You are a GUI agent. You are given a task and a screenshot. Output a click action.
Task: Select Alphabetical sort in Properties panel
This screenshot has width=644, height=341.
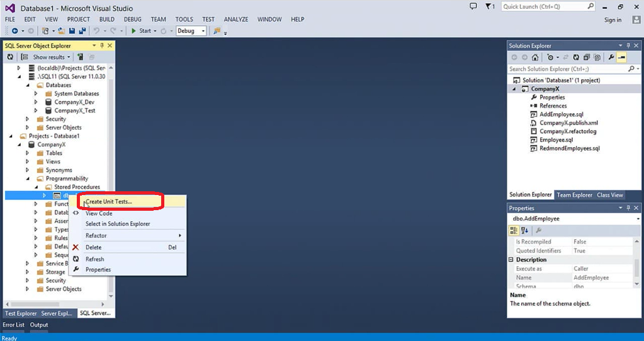(x=524, y=231)
